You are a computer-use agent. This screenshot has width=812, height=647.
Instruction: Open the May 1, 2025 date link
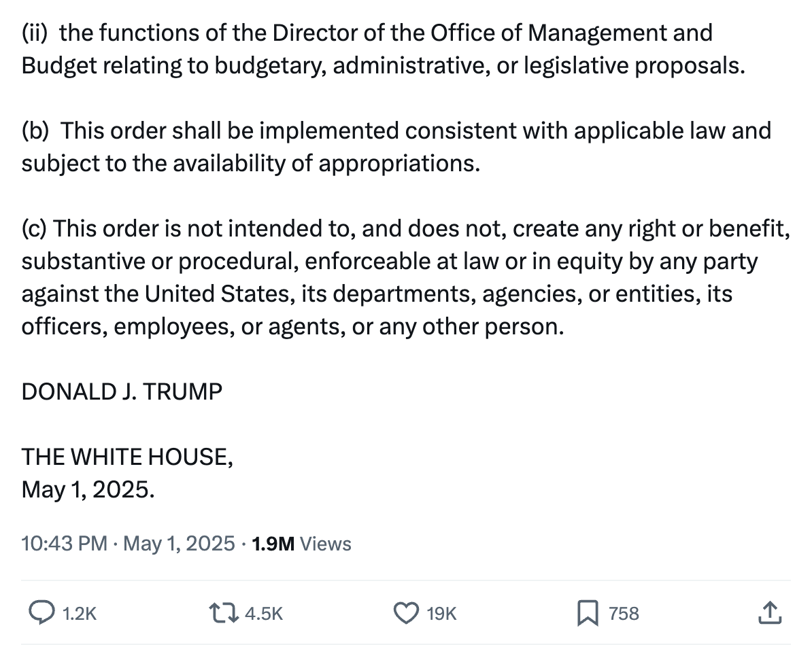point(179,544)
